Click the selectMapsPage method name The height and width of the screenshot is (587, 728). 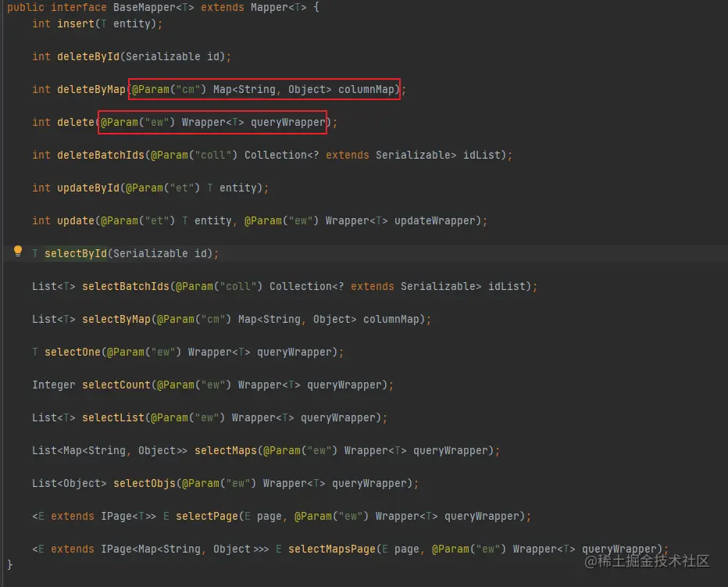tap(331, 549)
